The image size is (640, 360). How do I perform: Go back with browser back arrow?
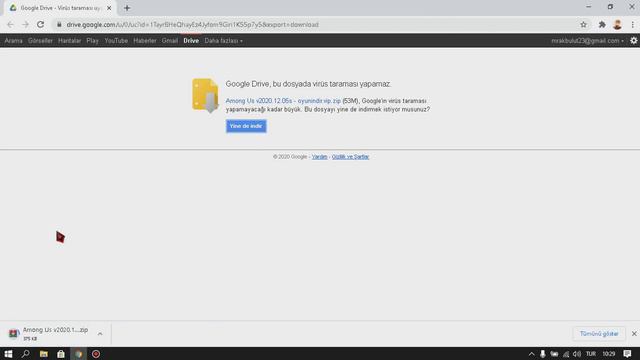[x=10, y=24]
